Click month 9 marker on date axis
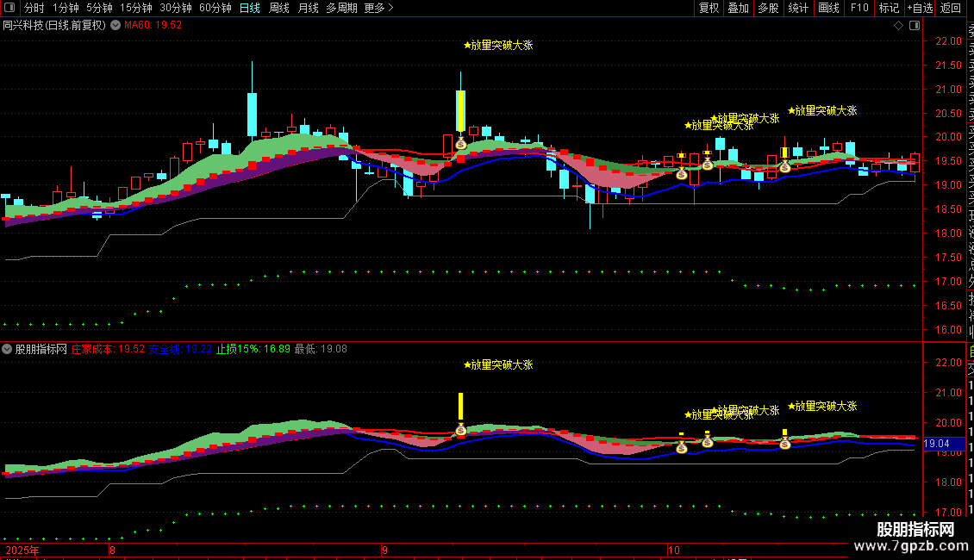 384,551
